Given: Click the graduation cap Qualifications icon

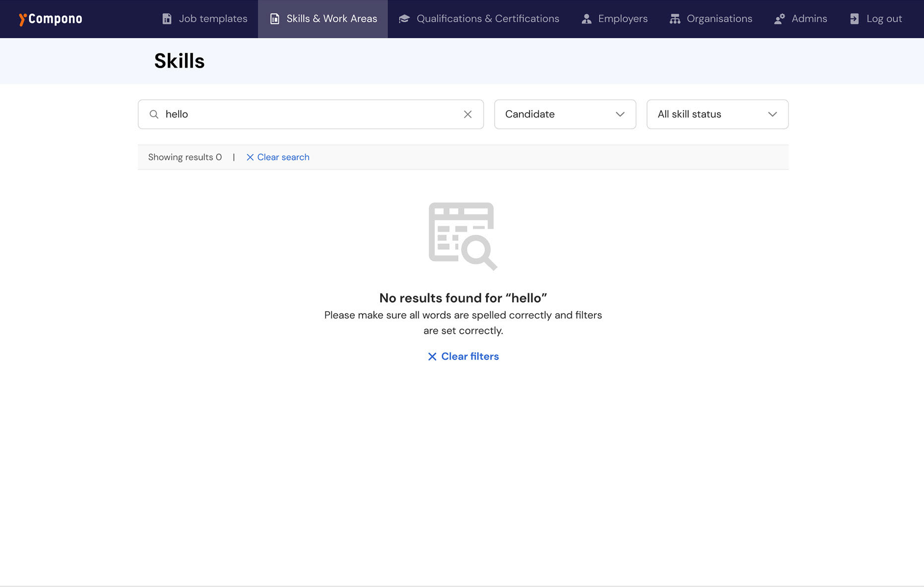Looking at the screenshot, I should 404,19.
